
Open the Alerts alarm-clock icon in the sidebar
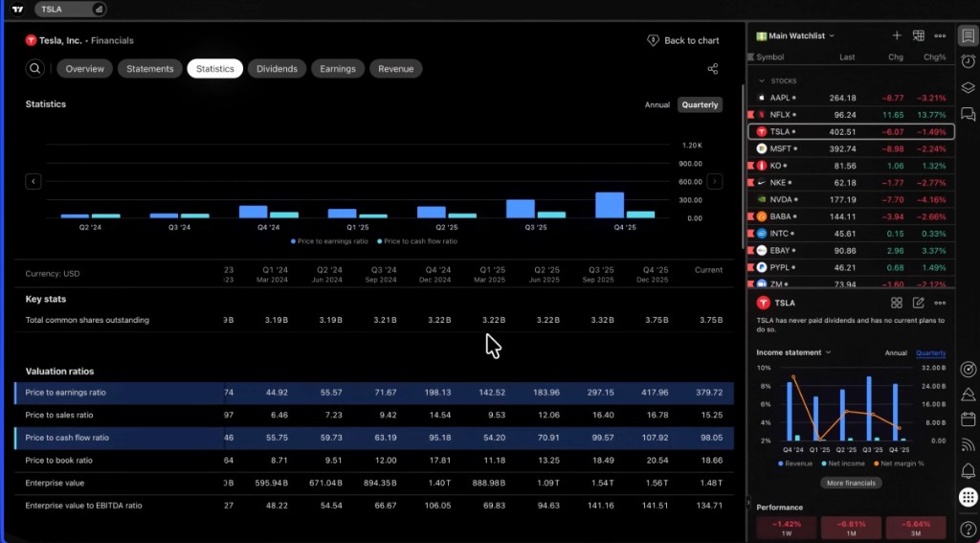click(x=968, y=61)
